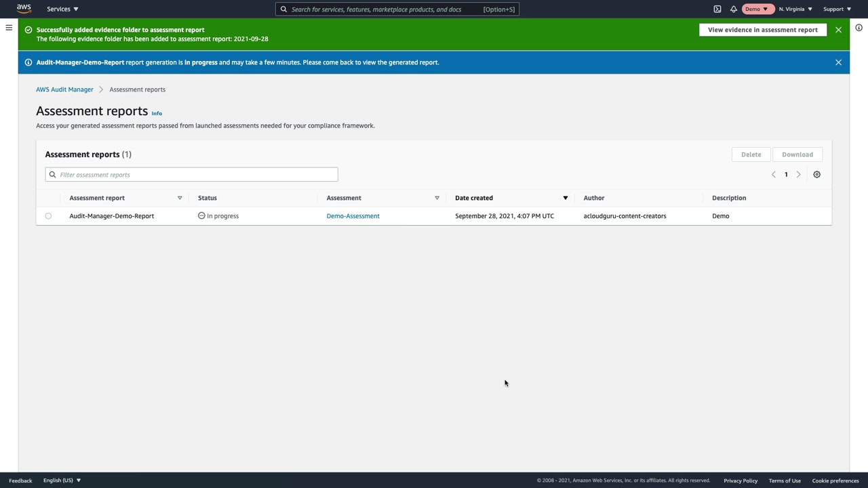Change language via English (US) dropdown
This screenshot has width=868, height=488.
tap(62, 481)
